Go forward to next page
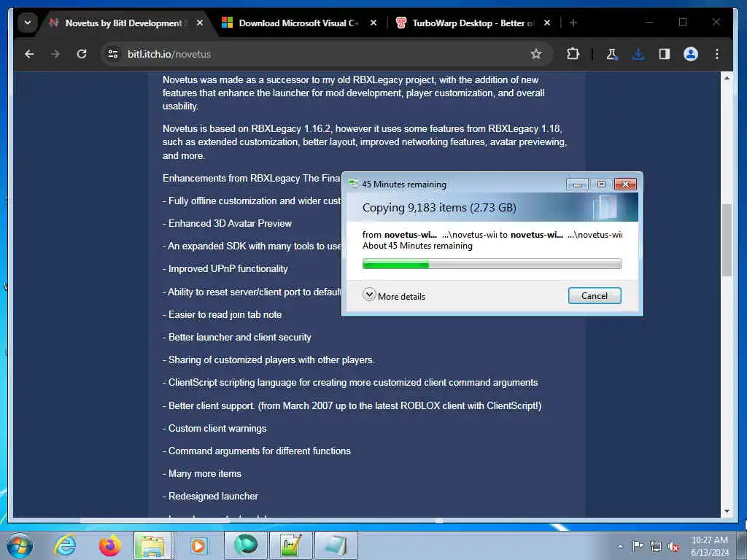The image size is (747, 560). pos(55,54)
